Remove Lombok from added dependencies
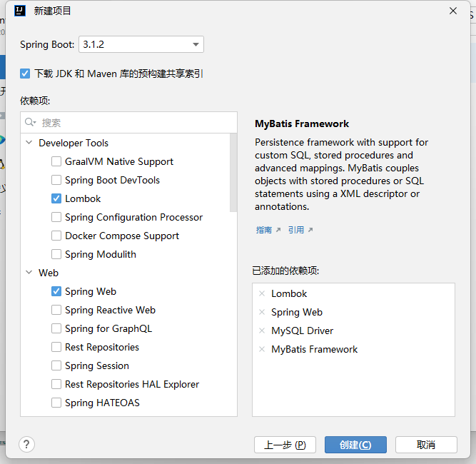 [x=262, y=293]
